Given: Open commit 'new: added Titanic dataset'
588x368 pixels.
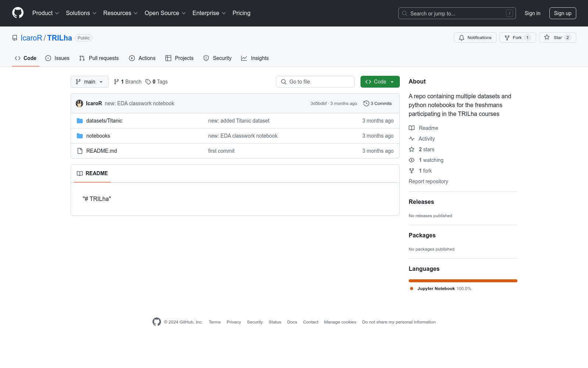Looking at the screenshot, I should pos(239,121).
